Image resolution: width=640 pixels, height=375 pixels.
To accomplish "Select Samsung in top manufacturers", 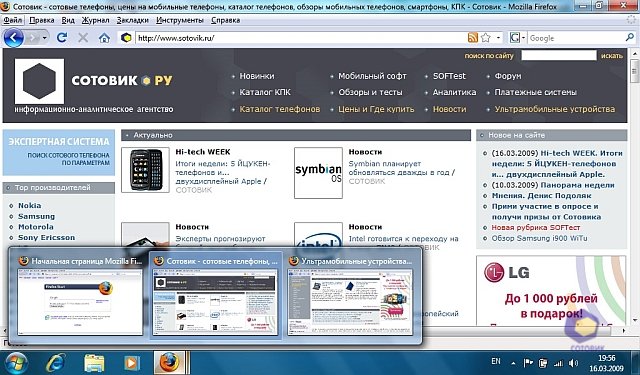I will coord(36,216).
